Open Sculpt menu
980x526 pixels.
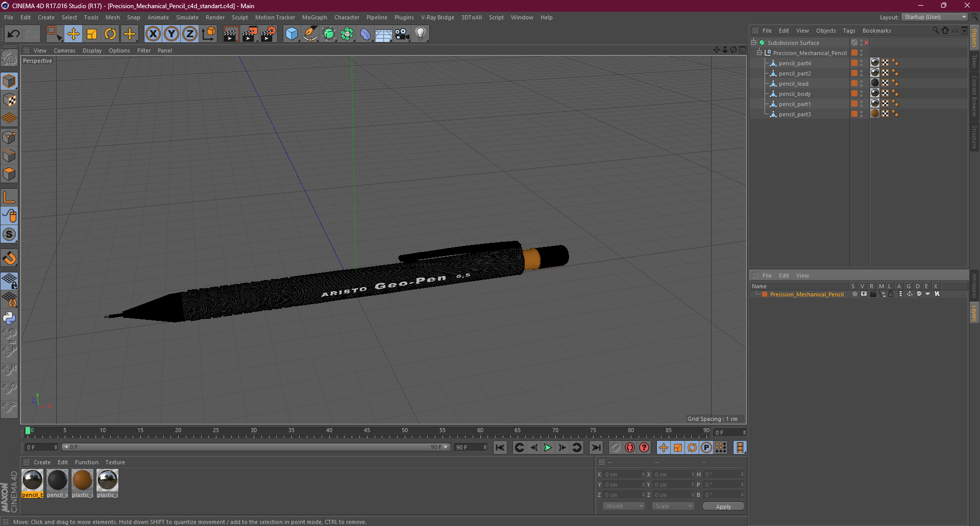point(239,17)
